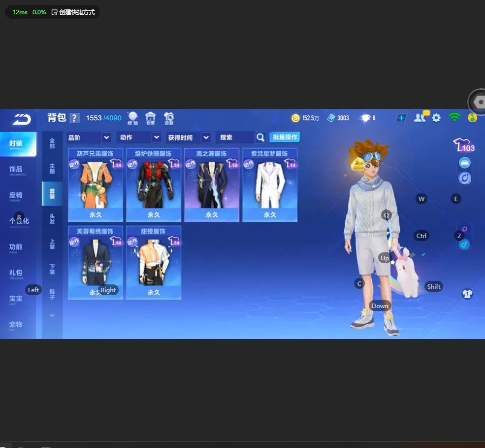This screenshot has width=485, height=448.
Task: Click the 1553/4090 capacity counter
Action: pos(103,118)
